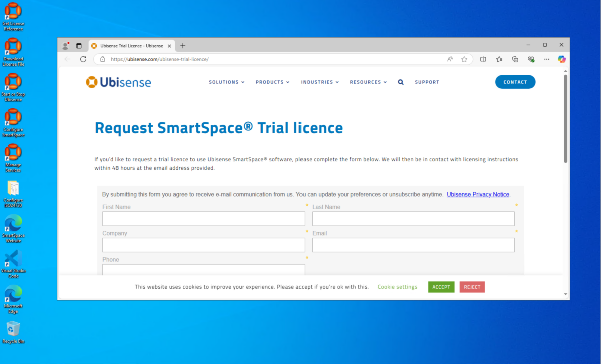Image resolution: width=601 pixels, height=364 pixels.
Task: Open the Copilot sidebar icon
Action: pos(562,59)
